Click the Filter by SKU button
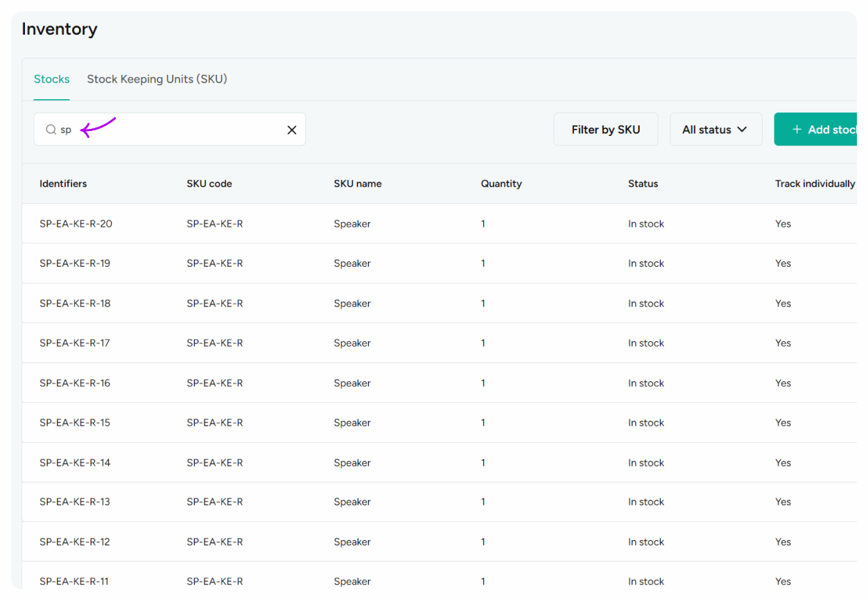 tap(605, 129)
